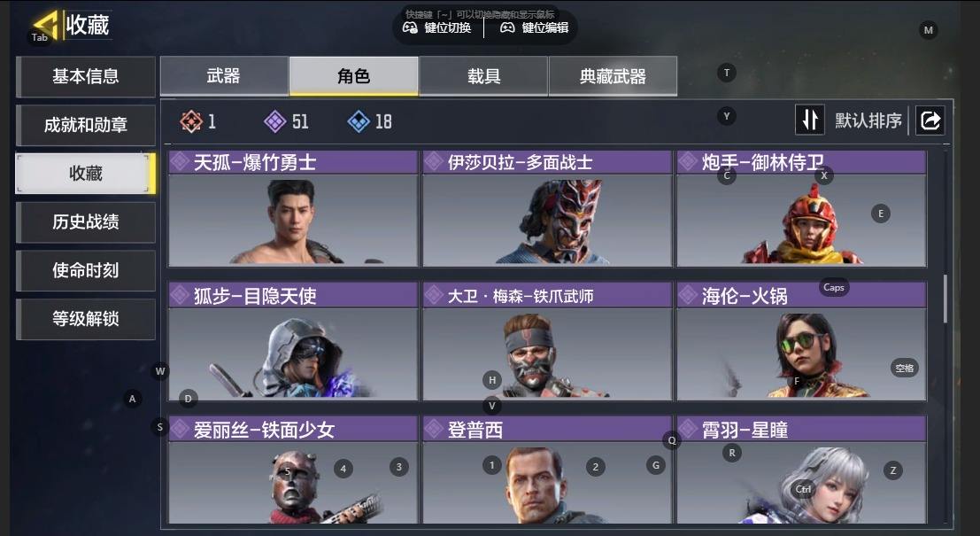Toggle the sort order arrows icon

coord(810,120)
